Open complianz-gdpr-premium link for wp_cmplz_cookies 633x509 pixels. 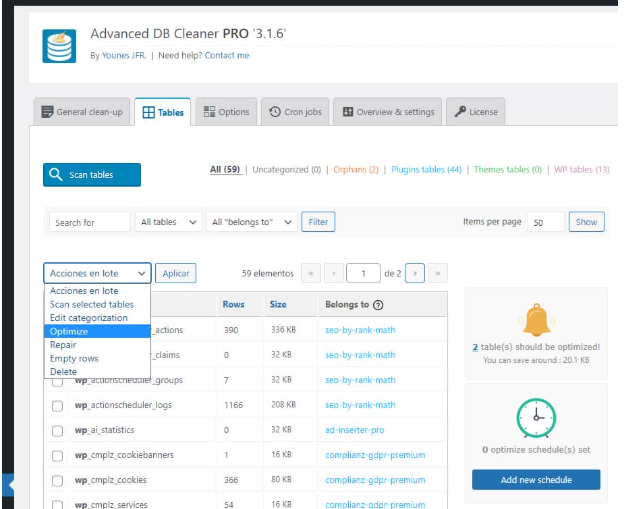tap(375, 480)
